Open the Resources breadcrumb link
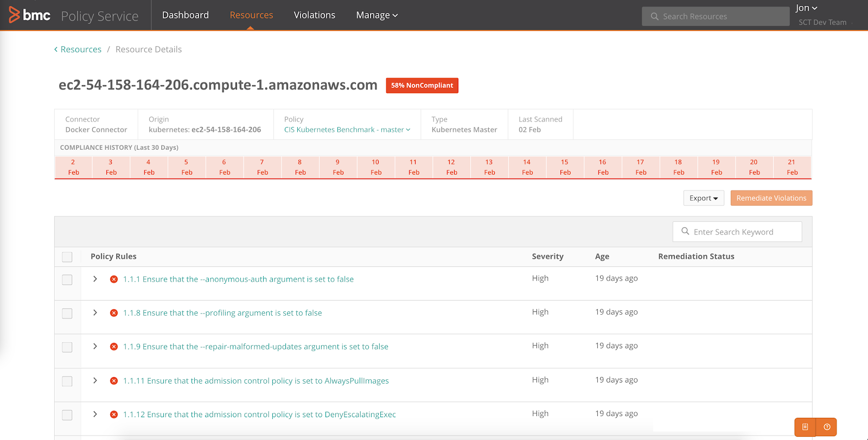The image size is (868, 440). pos(81,49)
